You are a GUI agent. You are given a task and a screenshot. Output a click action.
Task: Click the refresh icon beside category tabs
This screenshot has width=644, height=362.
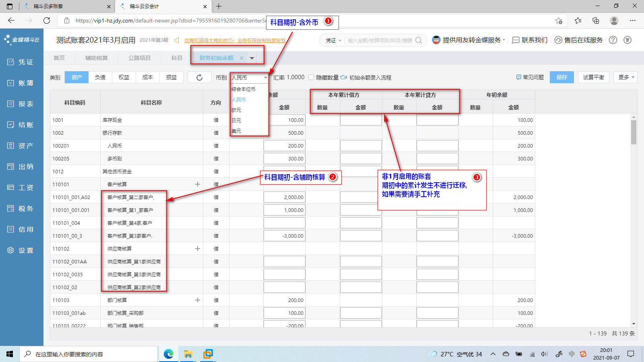coord(199,78)
